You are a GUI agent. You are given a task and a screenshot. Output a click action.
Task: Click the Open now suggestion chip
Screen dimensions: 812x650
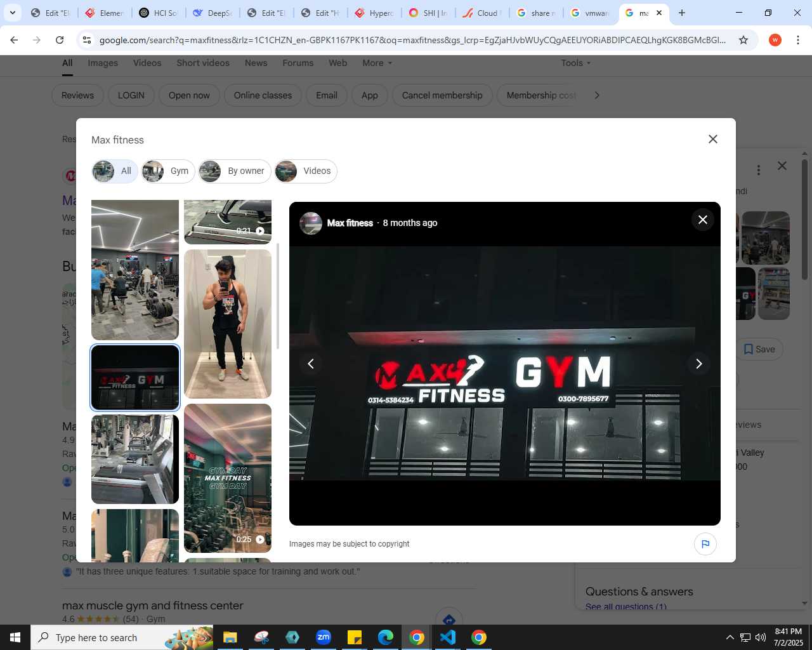pos(189,95)
